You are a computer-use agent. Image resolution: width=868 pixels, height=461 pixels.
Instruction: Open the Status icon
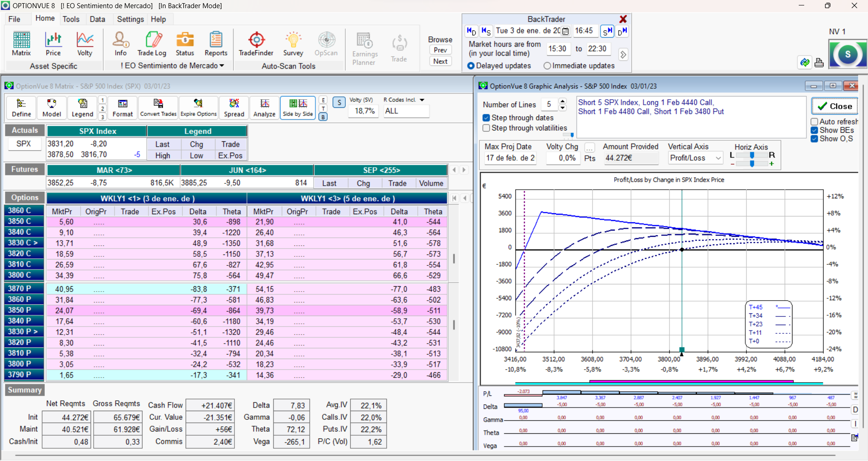185,44
